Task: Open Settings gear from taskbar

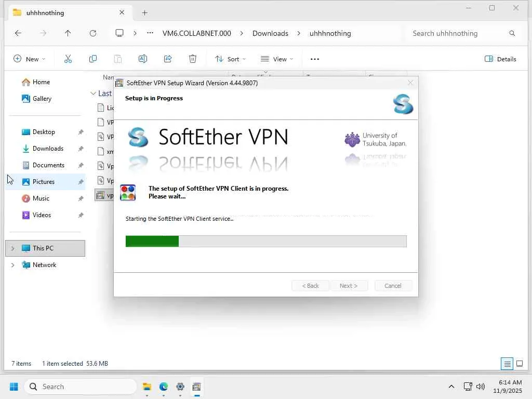Action: pyautogui.click(x=180, y=387)
